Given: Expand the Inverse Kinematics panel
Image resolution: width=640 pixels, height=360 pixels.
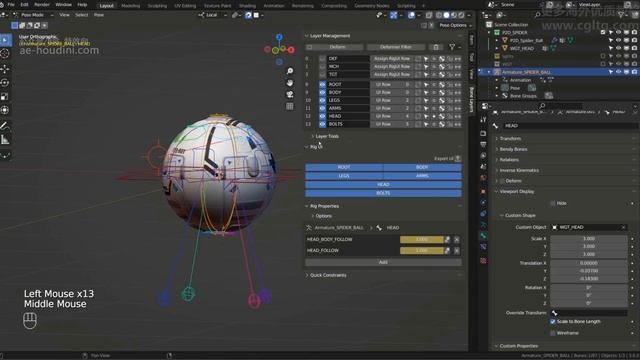Looking at the screenshot, I should click(x=519, y=170).
